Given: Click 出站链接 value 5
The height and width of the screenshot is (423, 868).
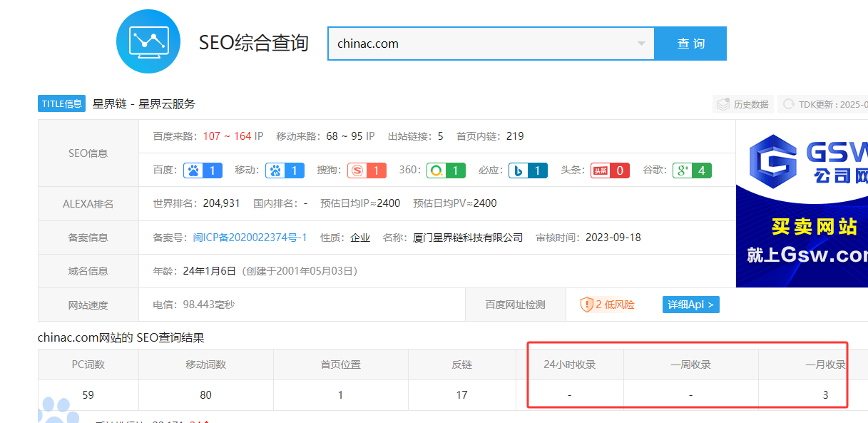Looking at the screenshot, I should (440, 136).
